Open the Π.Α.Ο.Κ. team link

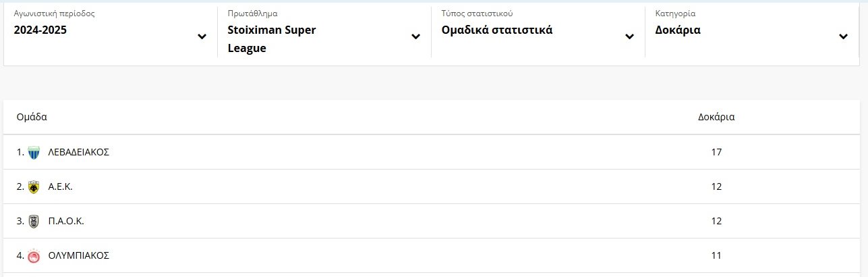(x=66, y=221)
